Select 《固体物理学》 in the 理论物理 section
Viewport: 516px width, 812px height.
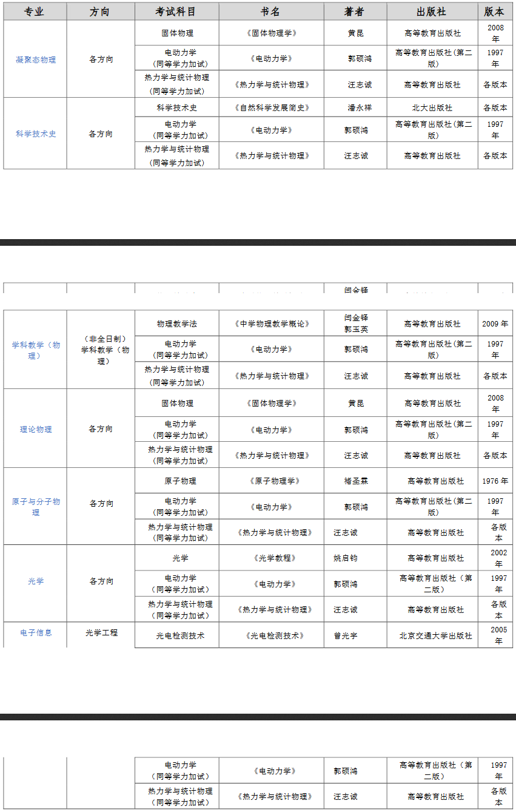272,403
